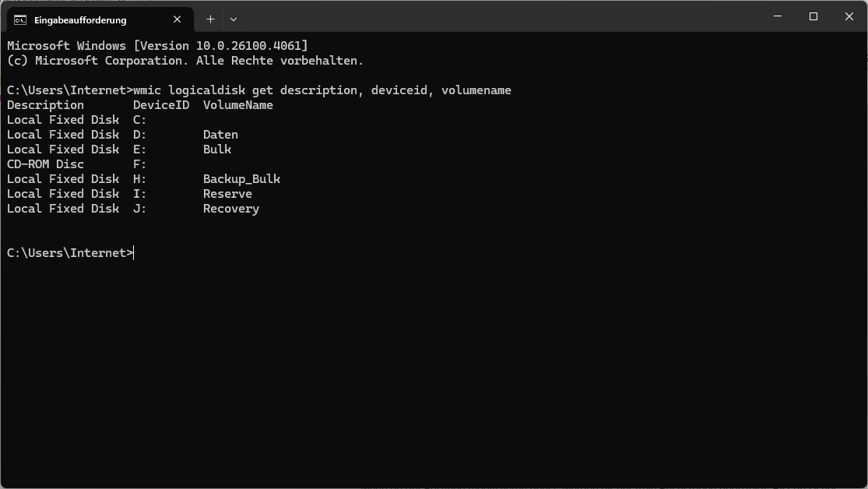Minimize the terminal window

pos(777,16)
